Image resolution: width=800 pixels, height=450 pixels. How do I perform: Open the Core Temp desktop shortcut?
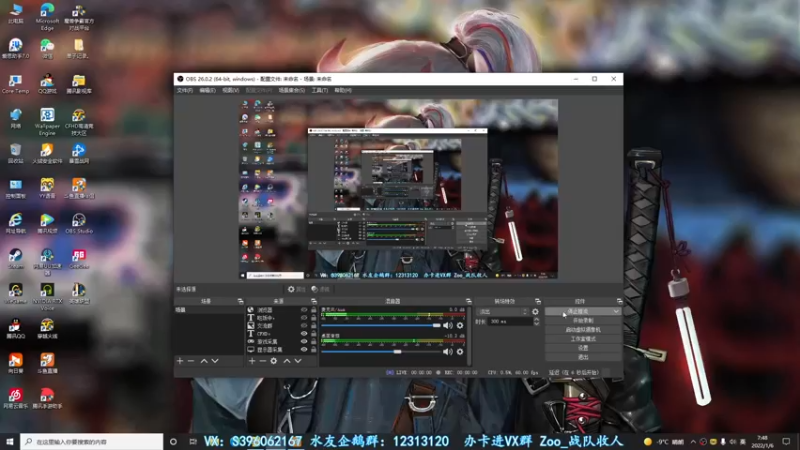[15, 84]
